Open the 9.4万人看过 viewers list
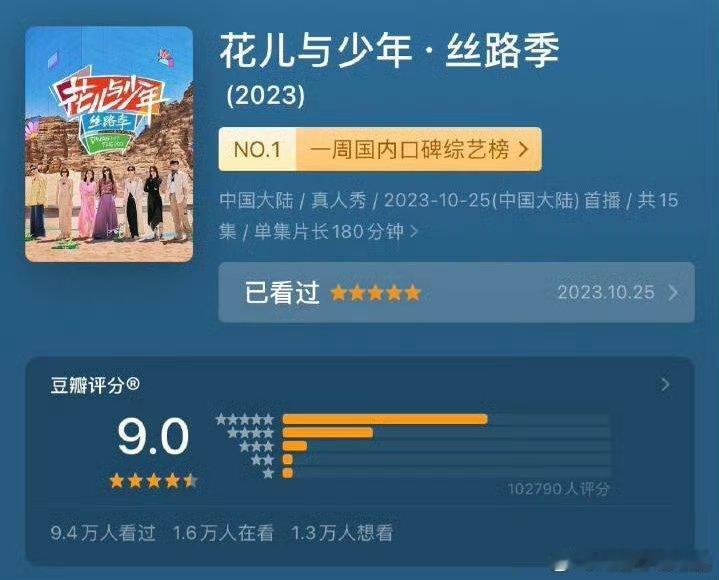 click(103, 533)
